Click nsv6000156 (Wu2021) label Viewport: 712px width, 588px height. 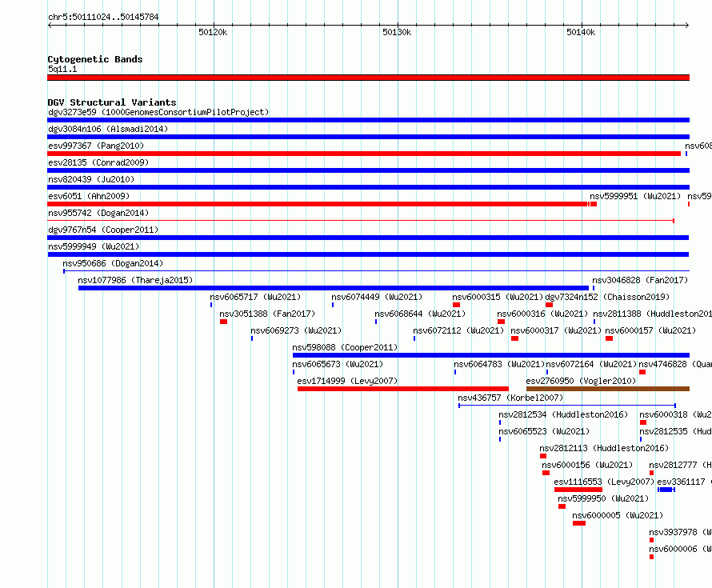pos(587,465)
